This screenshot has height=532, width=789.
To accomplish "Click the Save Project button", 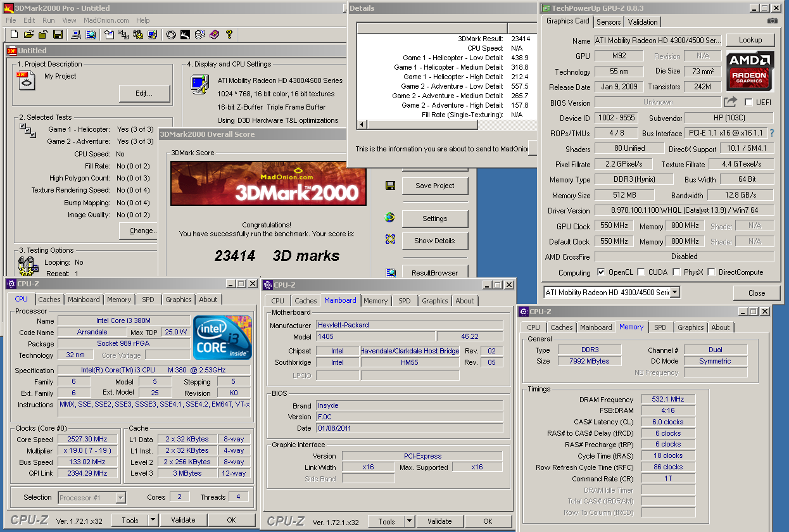I will [x=435, y=186].
